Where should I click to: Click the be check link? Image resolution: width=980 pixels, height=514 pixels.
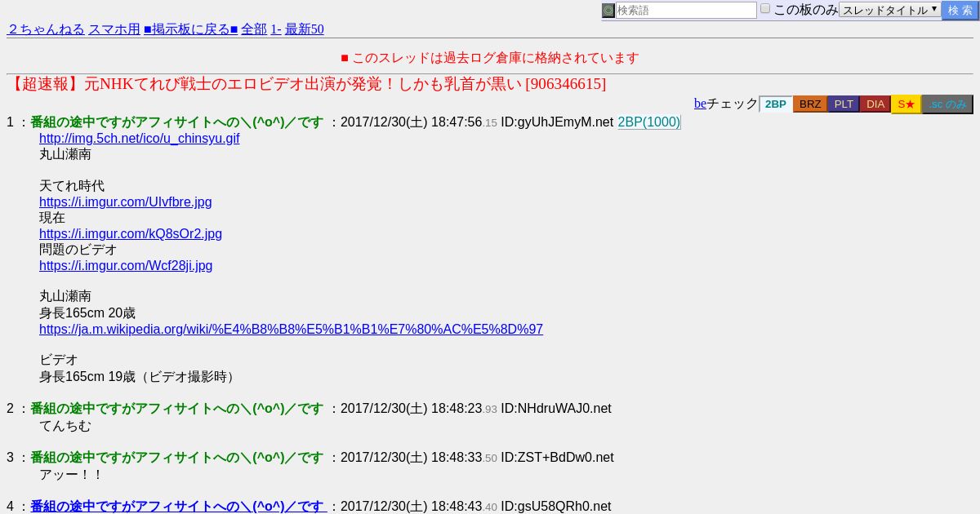(x=700, y=104)
